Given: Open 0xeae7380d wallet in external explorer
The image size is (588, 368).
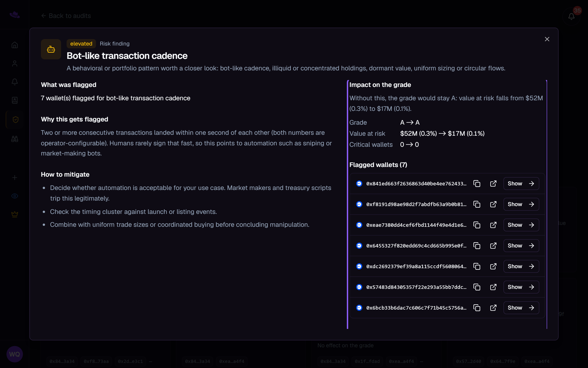Looking at the screenshot, I should click(493, 225).
